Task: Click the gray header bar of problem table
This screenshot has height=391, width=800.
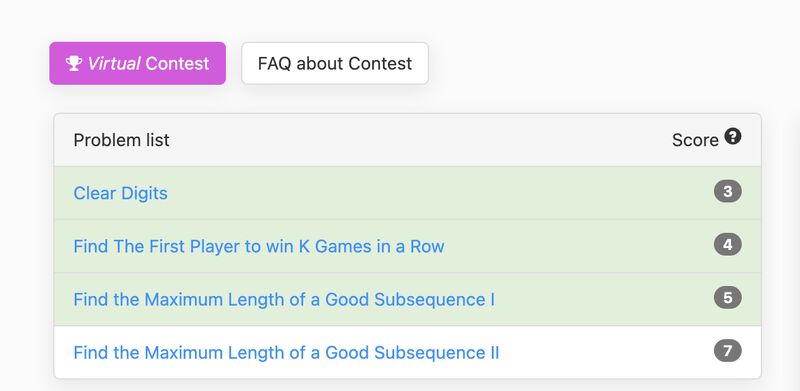Action: [x=407, y=140]
